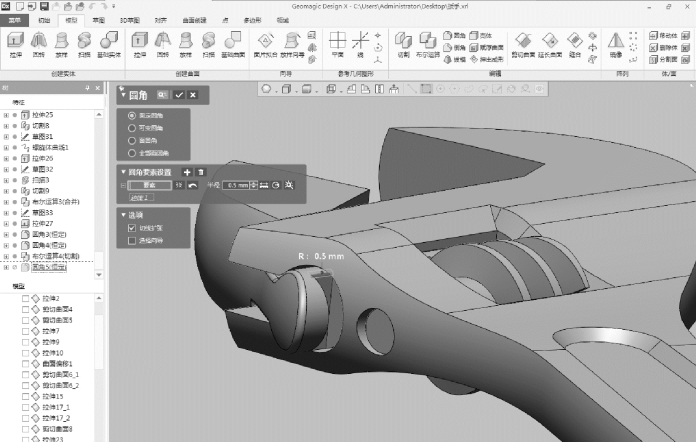This screenshot has width=696, height=442.
Task: Delete fillet element using trash icon
Action: [200, 173]
